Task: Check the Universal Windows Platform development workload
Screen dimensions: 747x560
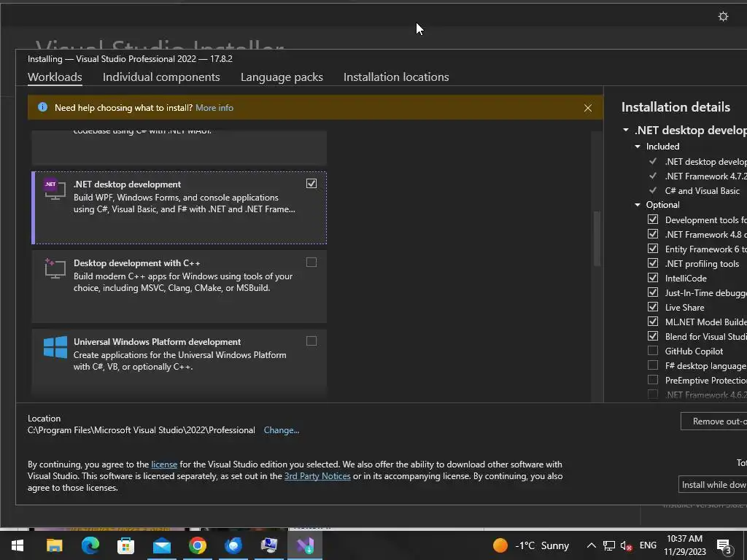Action: click(x=311, y=341)
